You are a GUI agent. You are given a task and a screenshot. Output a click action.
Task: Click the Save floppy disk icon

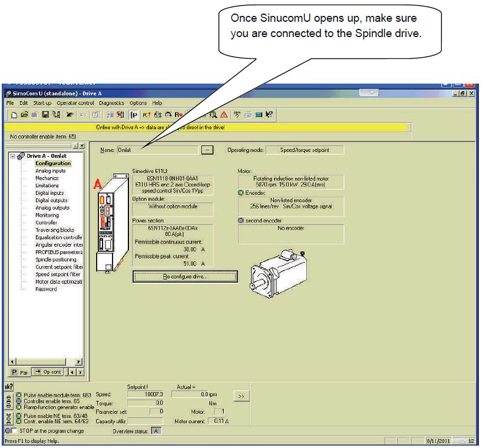click(44, 115)
